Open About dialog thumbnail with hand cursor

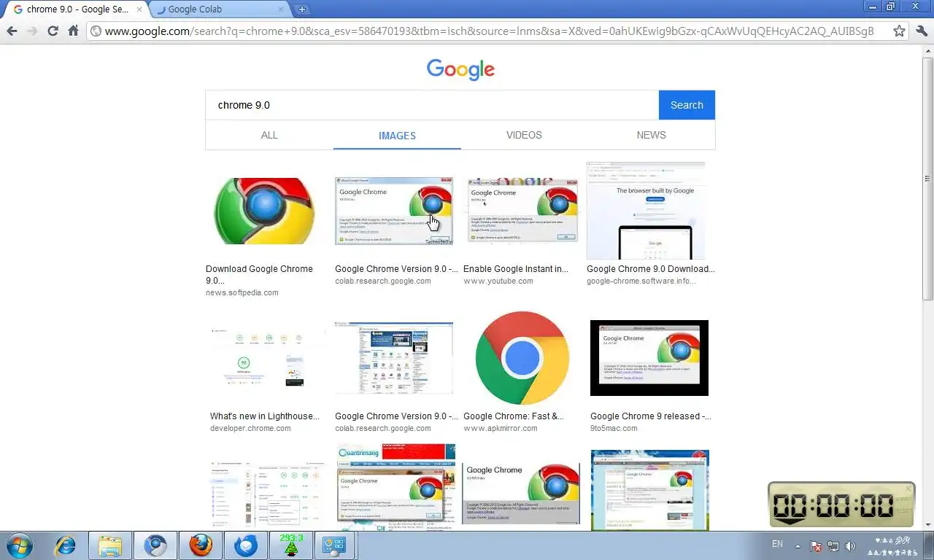click(x=394, y=211)
